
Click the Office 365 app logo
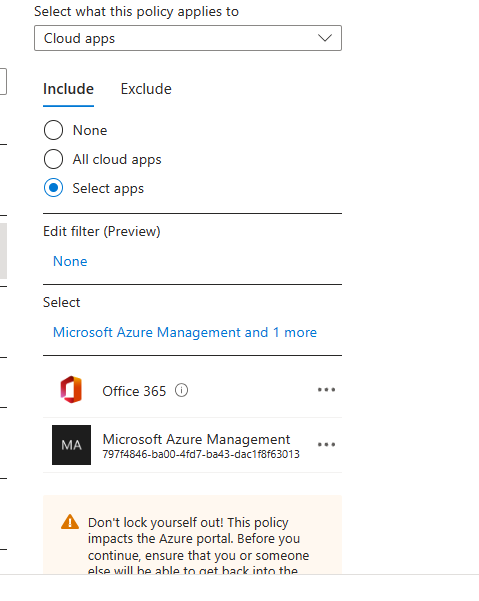coord(71,390)
